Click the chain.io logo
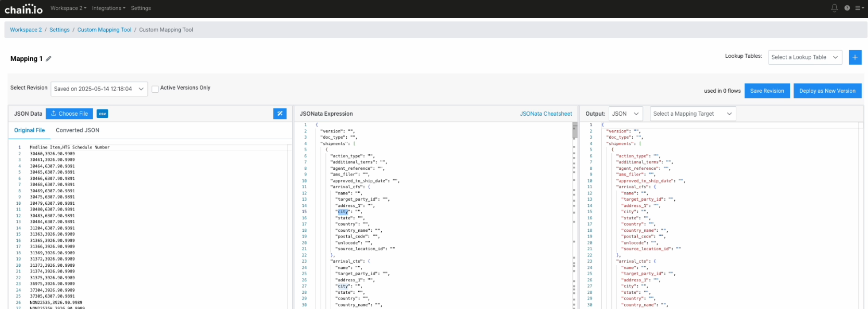868x309 pixels. [x=23, y=9]
